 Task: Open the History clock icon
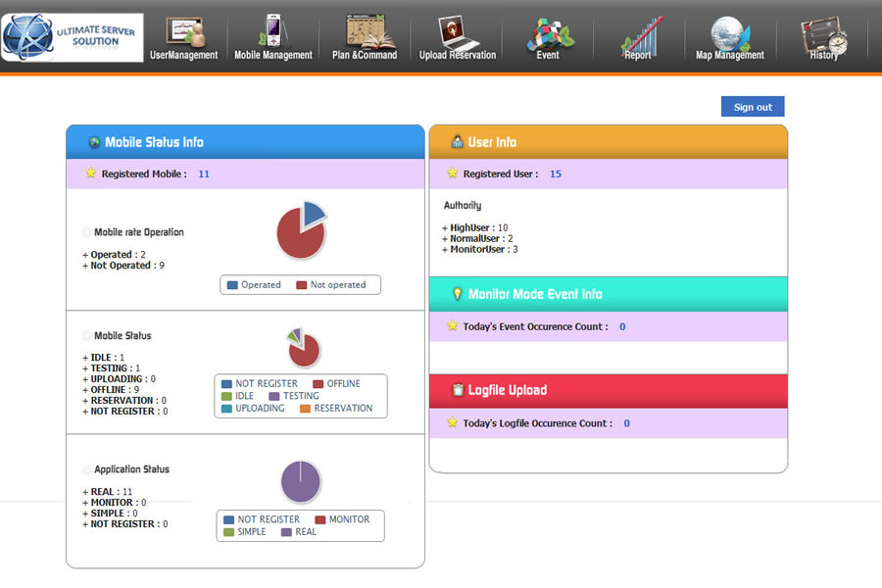click(x=823, y=31)
